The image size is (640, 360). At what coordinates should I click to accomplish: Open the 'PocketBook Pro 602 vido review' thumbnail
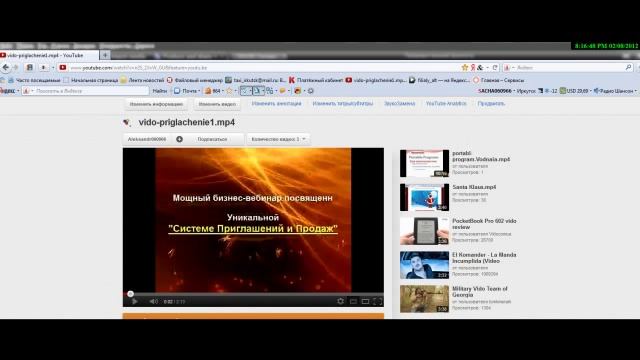(x=424, y=231)
